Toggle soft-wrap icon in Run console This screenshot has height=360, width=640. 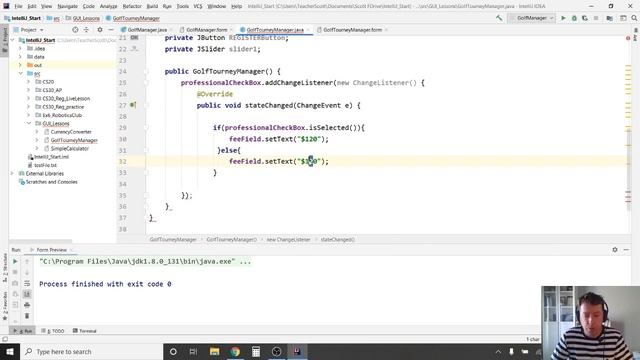[27, 283]
